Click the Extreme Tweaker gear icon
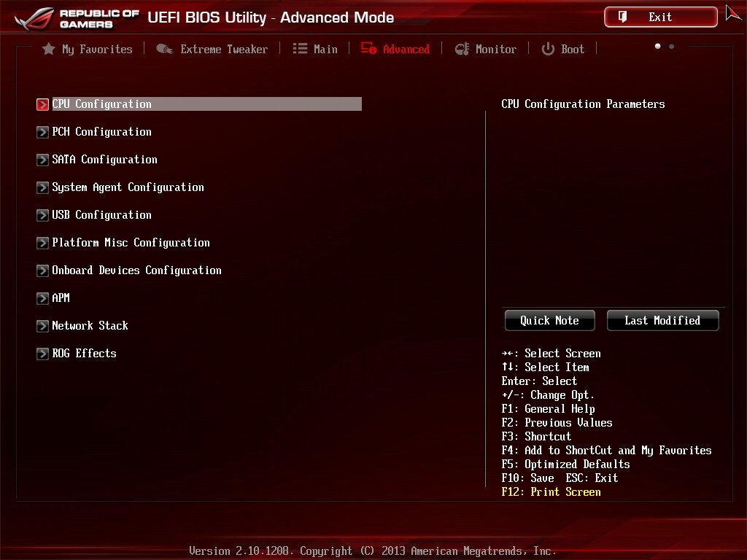The width and height of the screenshot is (747, 560). 164,49
